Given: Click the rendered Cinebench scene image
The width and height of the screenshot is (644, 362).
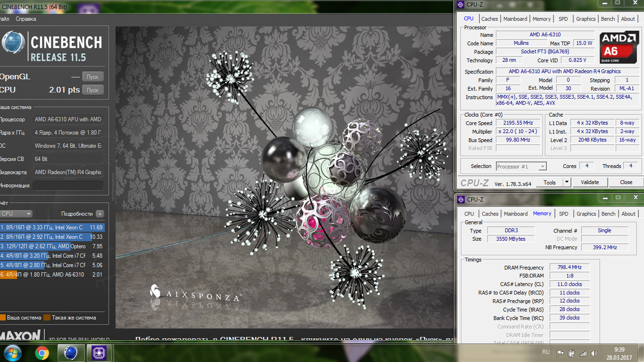Looking at the screenshot, I should (x=284, y=177).
